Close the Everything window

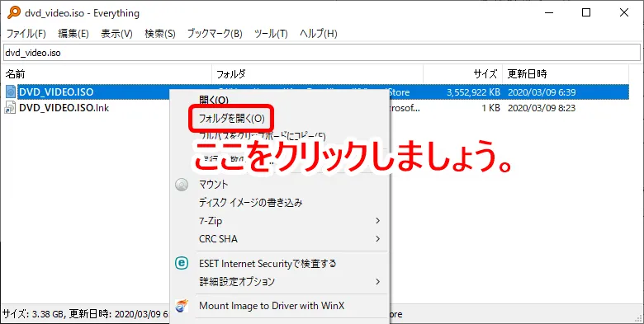(624, 12)
